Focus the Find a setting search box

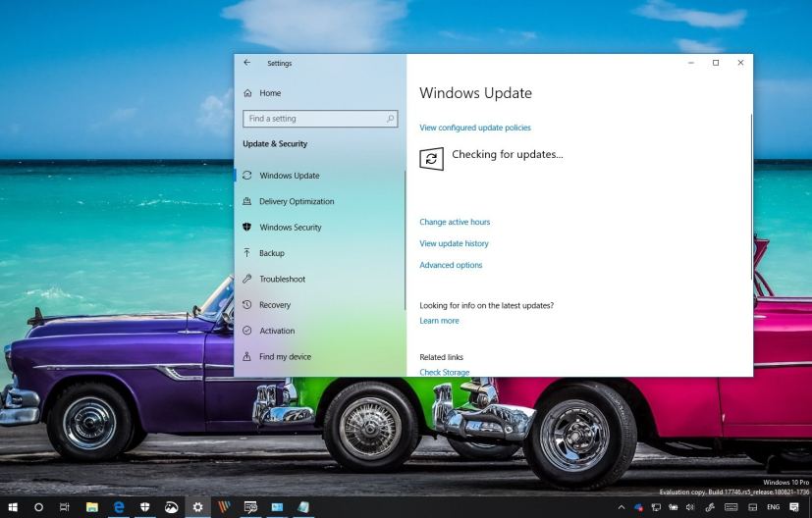(x=320, y=119)
